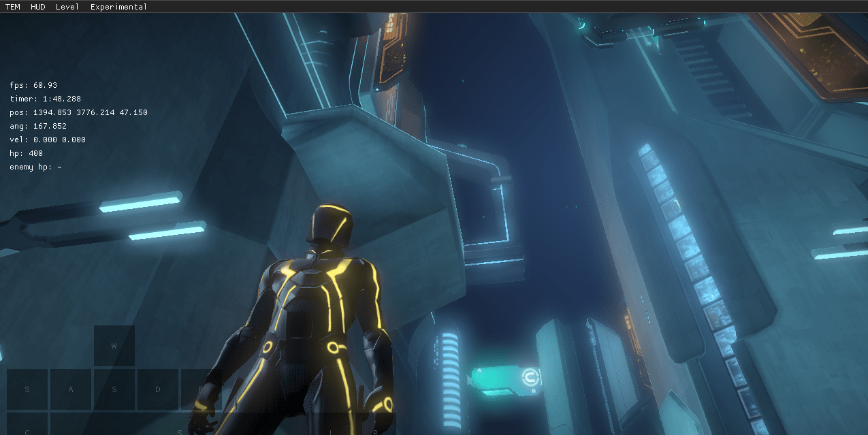This screenshot has height=435, width=868.
Task: Select the pos: 1394.853 3776.214 47.150 line
Action: [78, 112]
